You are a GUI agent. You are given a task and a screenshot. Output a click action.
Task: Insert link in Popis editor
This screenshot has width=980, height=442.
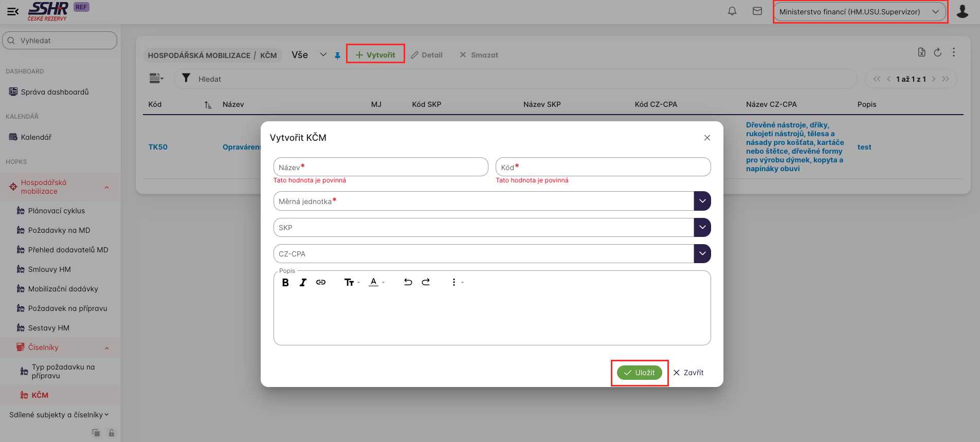tap(321, 282)
